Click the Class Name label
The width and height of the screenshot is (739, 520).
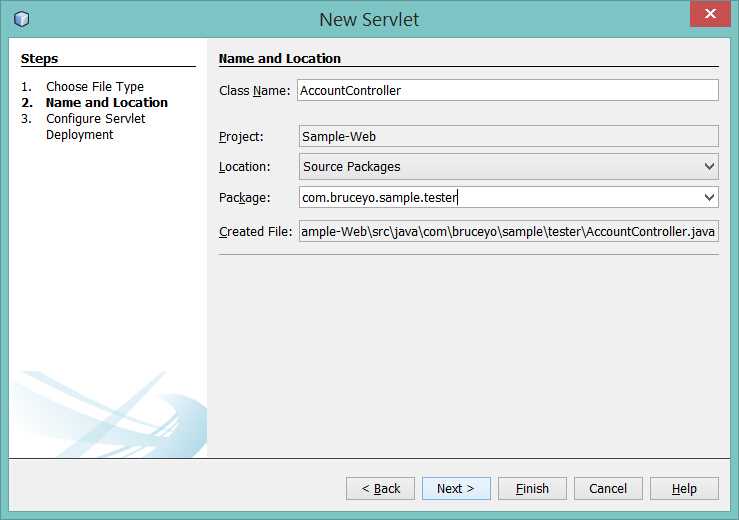[x=255, y=91]
